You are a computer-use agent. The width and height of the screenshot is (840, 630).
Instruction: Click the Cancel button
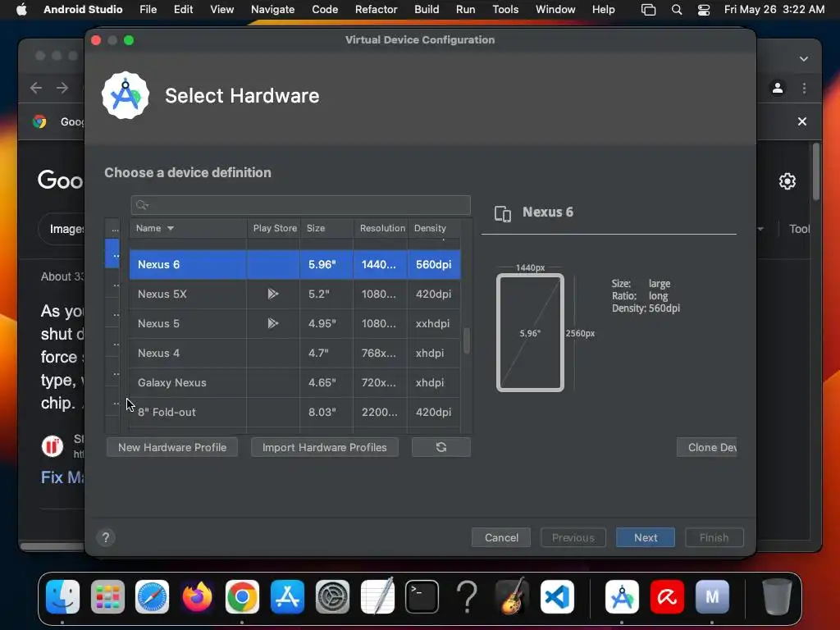(501, 537)
